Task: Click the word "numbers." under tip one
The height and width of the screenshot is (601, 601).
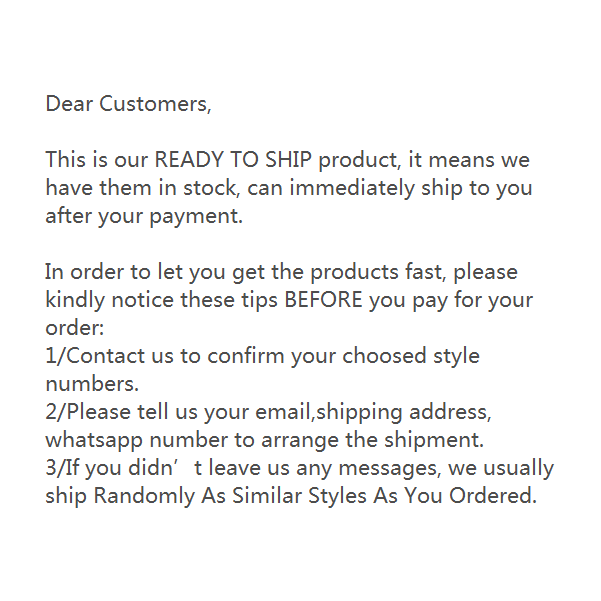Action: (91, 384)
